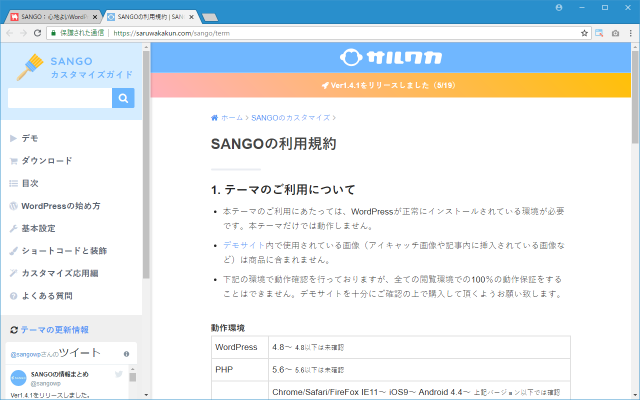The width and height of the screenshot is (640, 400).
Task: Click the tweet widget scrollbar thumb
Action: coord(133,377)
